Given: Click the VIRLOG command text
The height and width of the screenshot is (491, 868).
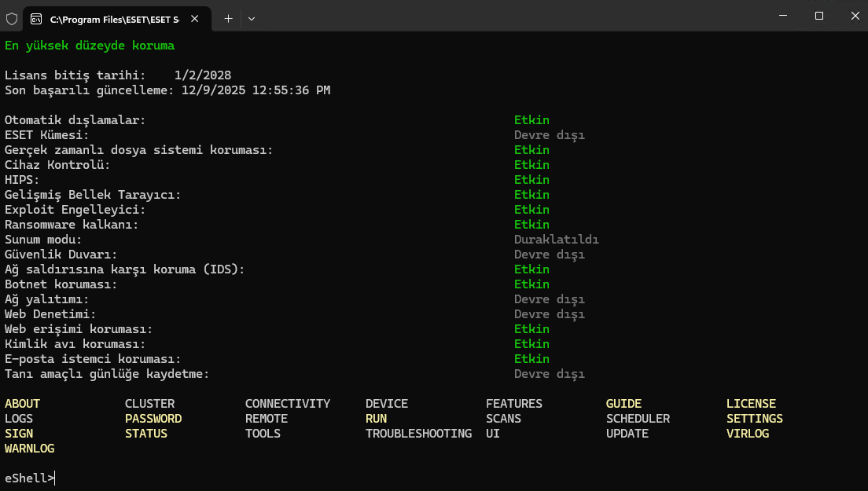Looking at the screenshot, I should pyautogui.click(x=747, y=434).
